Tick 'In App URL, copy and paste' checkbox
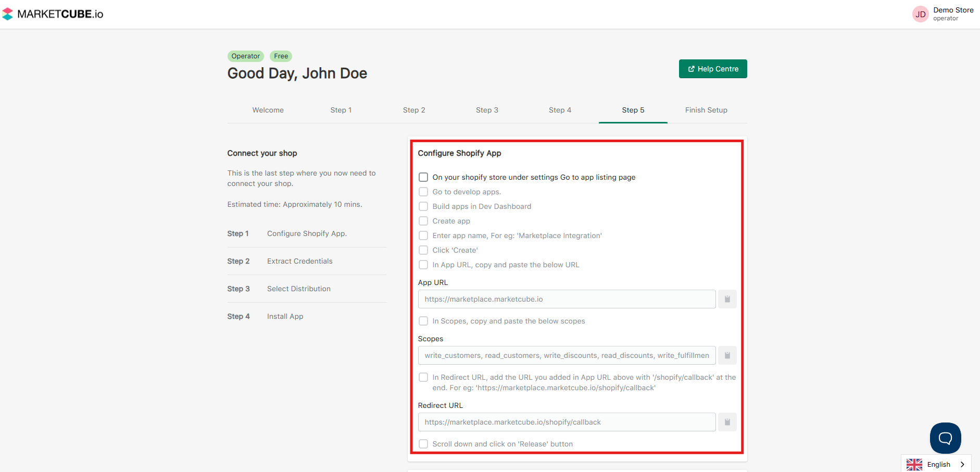Image resolution: width=980 pixels, height=472 pixels. point(423,265)
